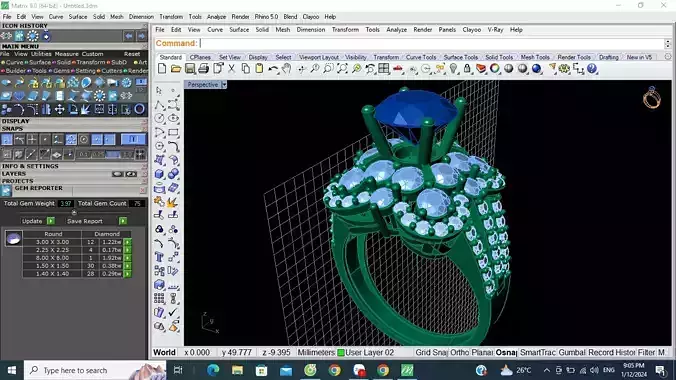
Task: Click the Save floppy disk icon
Action: [190, 69]
